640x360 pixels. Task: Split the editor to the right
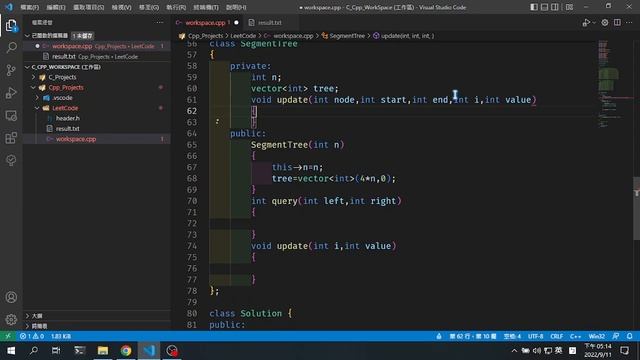tap(617, 23)
